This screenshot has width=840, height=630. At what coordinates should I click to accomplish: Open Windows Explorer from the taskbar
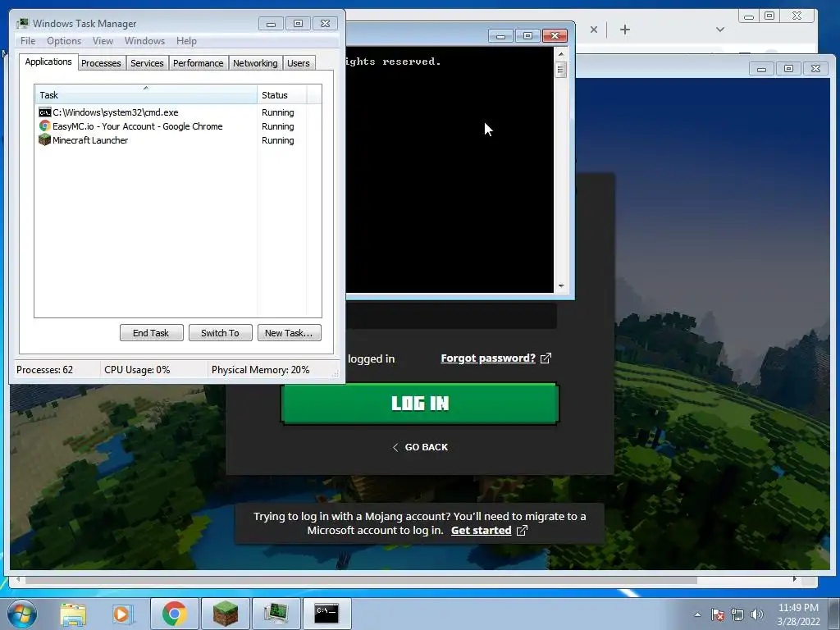(x=73, y=614)
